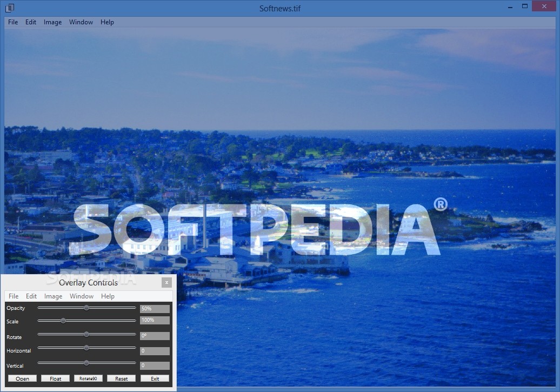The width and height of the screenshot is (560, 392).
Task: Click the Horizontal value field
Action: coord(155,351)
